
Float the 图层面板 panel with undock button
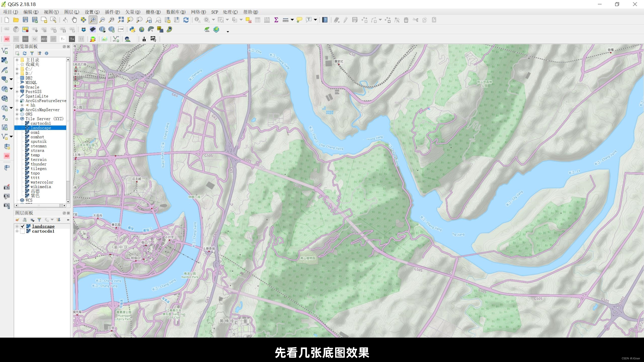[64, 213]
